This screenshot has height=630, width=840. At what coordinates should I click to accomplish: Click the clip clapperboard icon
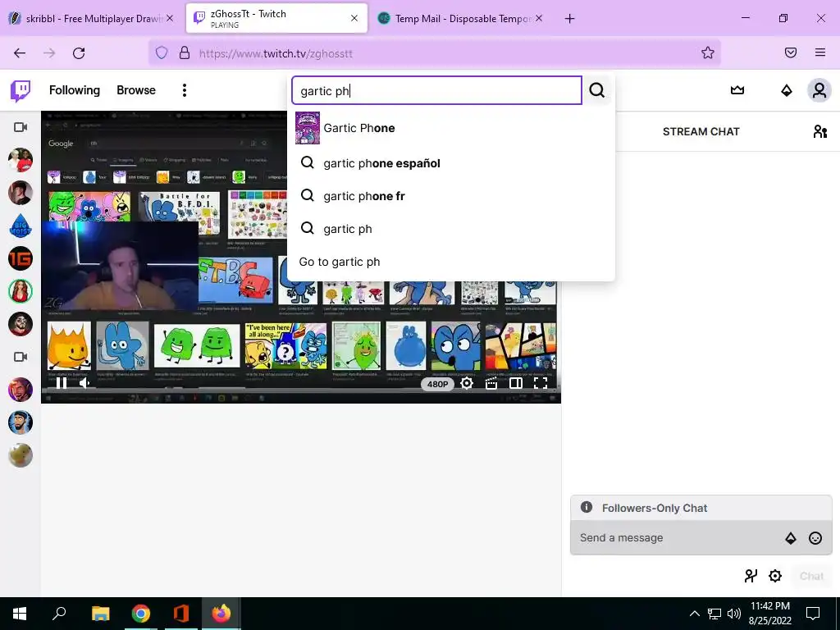pos(491,382)
